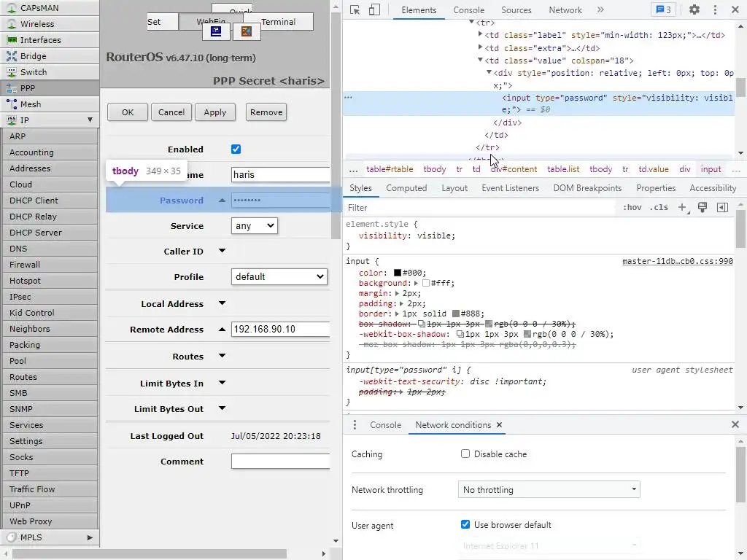
Task: Open the issues counter badge showing 3
Action: 663,9
